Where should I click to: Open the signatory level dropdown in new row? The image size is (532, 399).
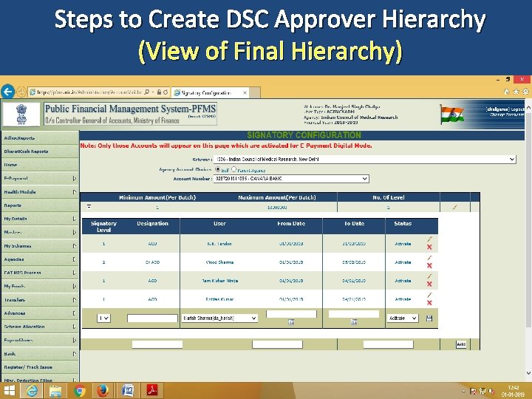tap(103, 318)
